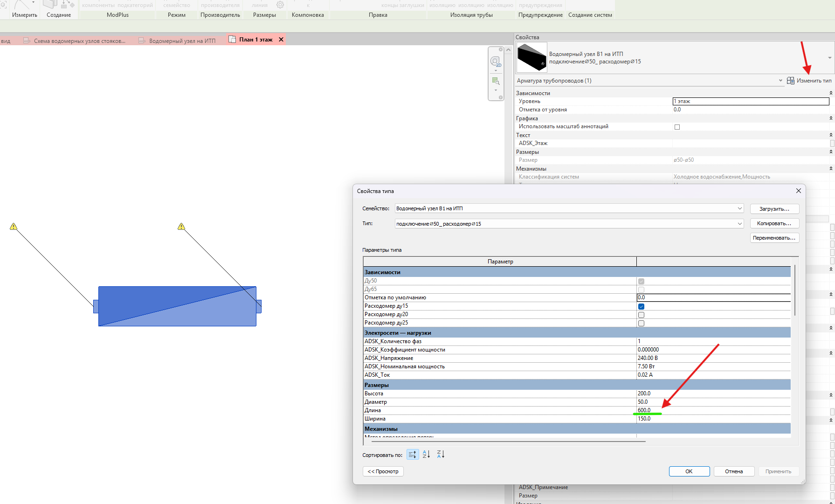Sort type parameters by group icon
Image resolution: width=835 pixels, height=504 pixels.
click(413, 455)
